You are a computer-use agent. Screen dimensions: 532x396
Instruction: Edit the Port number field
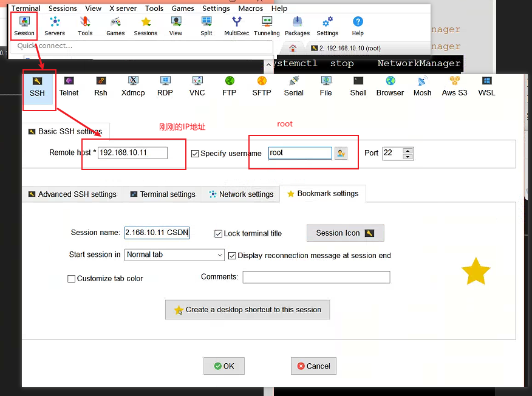[392, 154]
